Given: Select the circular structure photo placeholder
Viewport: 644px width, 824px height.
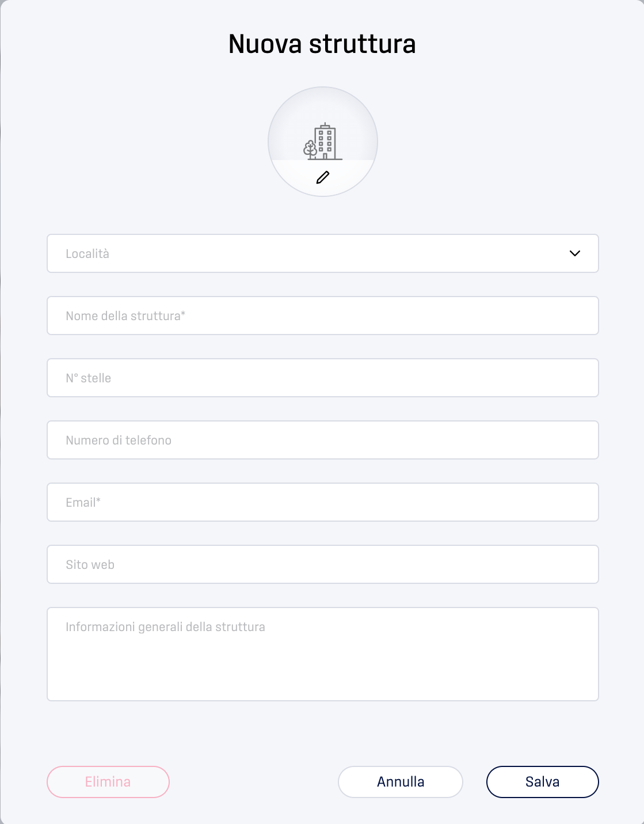Looking at the screenshot, I should [x=323, y=142].
